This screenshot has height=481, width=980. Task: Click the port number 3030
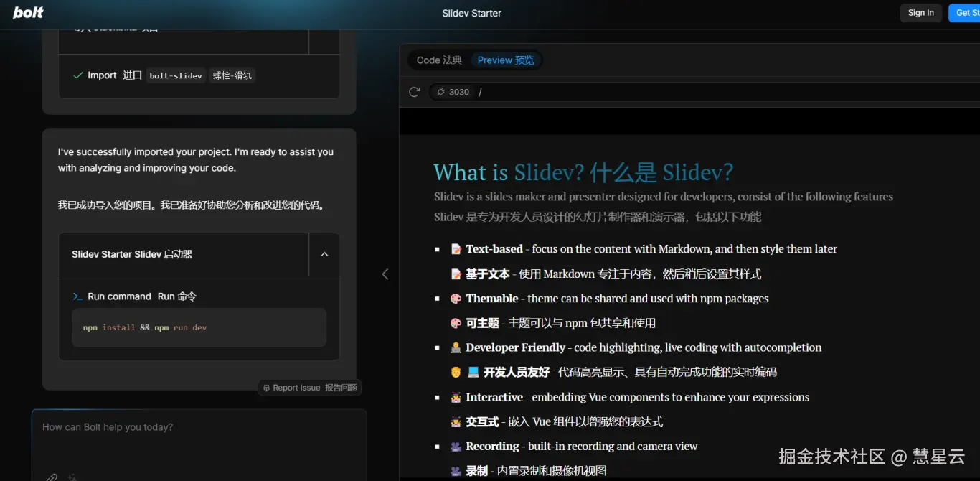click(459, 92)
